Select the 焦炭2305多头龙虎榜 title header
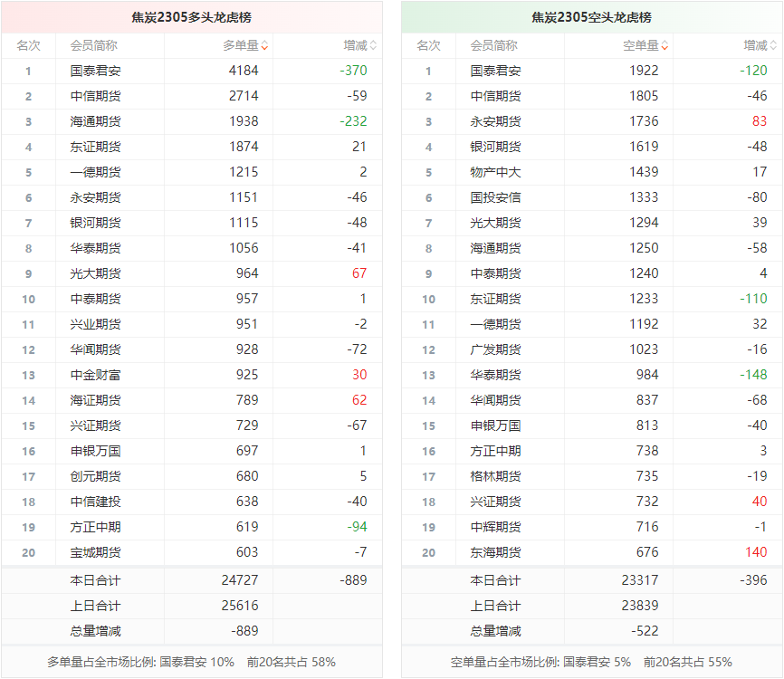Image resolution: width=784 pixels, height=679 pixels. [191, 17]
